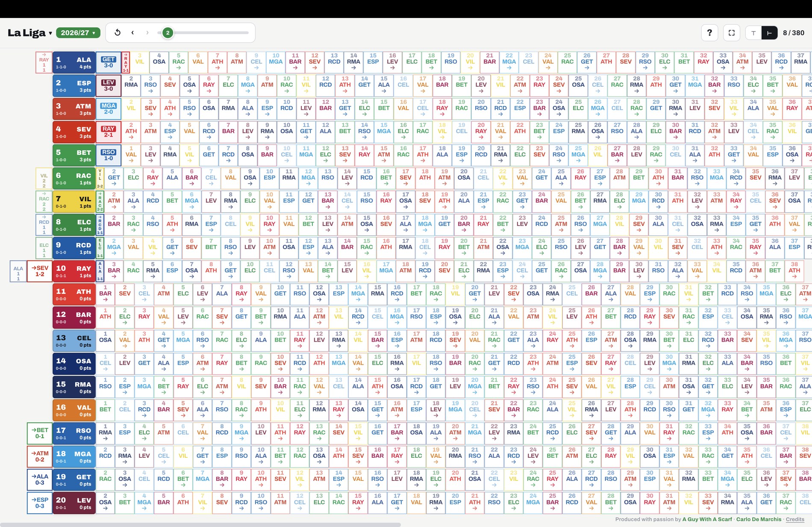Go to the next step chevron
This screenshot has height=527, width=812.
[147, 32]
